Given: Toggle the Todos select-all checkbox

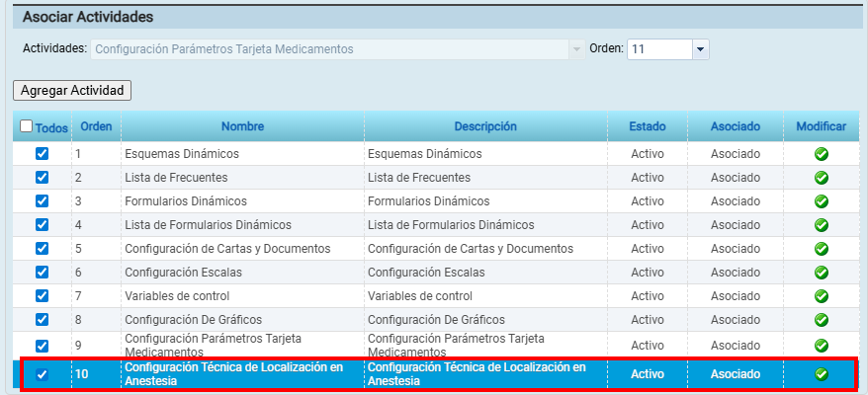Looking at the screenshot, I should [x=27, y=126].
